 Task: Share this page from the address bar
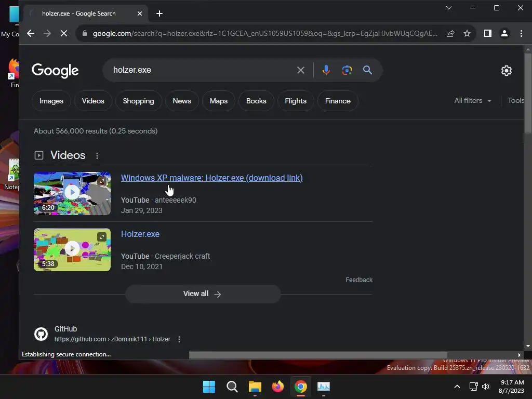(450, 33)
